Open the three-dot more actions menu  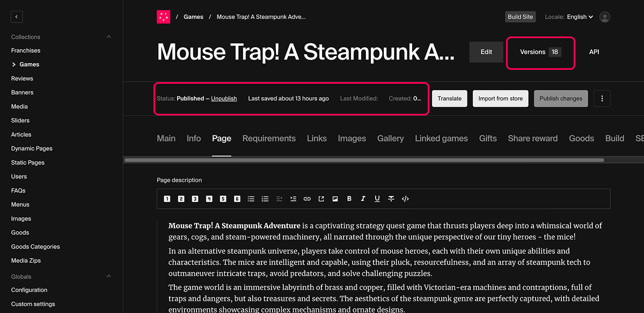[x=602, y=99]
